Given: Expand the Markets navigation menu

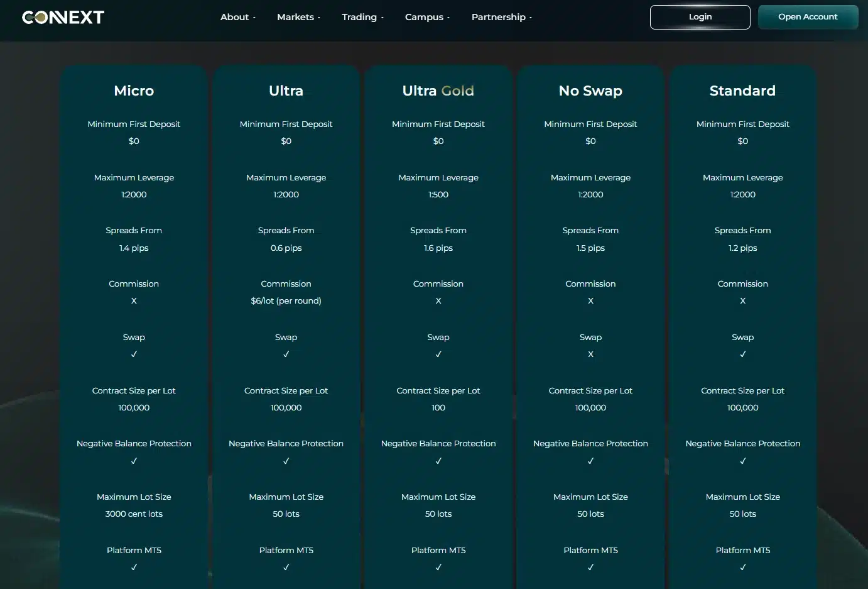Looking at the screenshot, I should [x=298, y=18].
